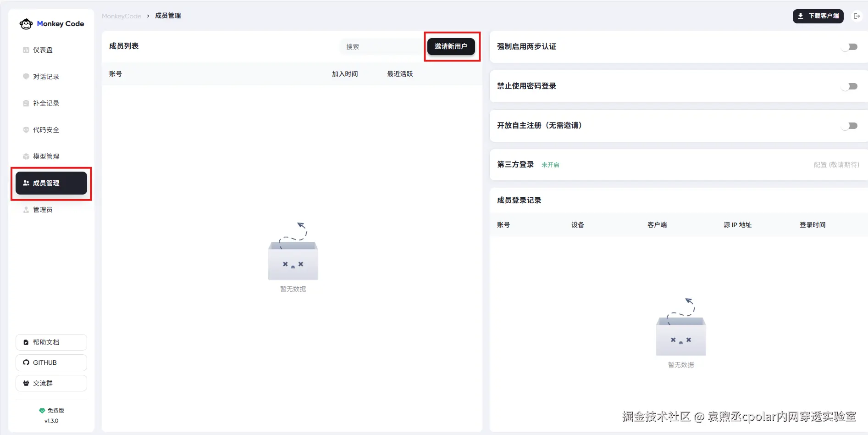Open the 仪表盘 dashboard page
This screenshot has width=868, height=435.
point(51,50)
